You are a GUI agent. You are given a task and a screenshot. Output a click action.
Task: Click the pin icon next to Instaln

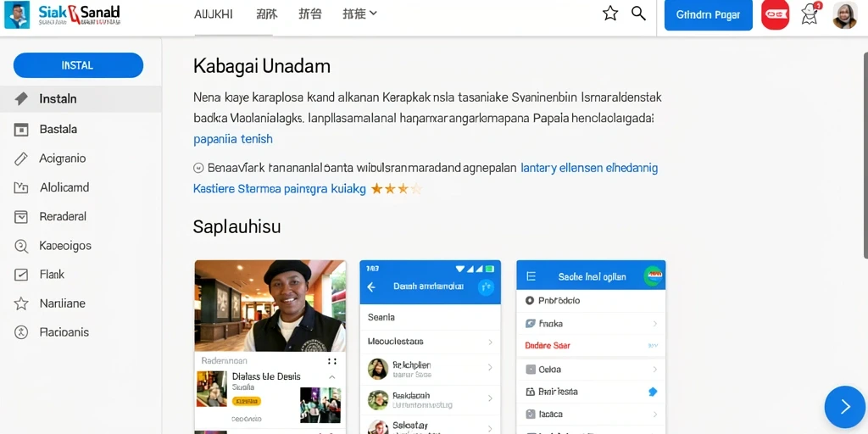[x=21, y=99]
